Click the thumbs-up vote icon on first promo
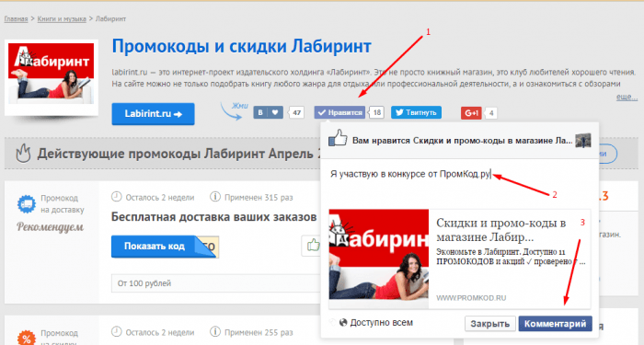The width and height of the screenshot is (644, 345). 313,246
